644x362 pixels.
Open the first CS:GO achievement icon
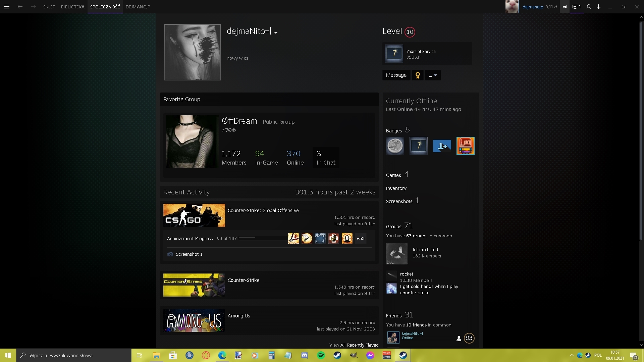(293, 238)
